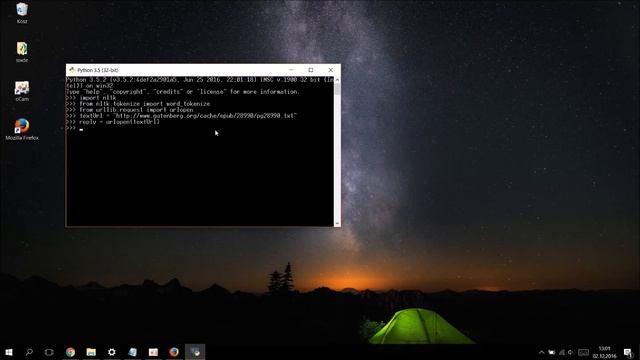Open taskbar search magnifier
The width and height of the screenshot is (640, 360).
(x=29, y=352)
